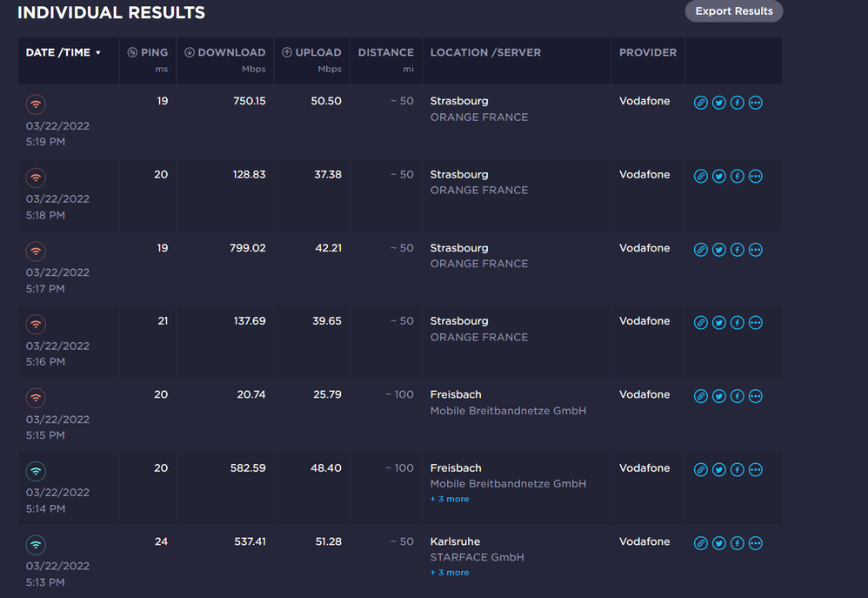Click the Wi-Fi icon of 5:16 PM result
868x598 pixels.
coord(36,324)
